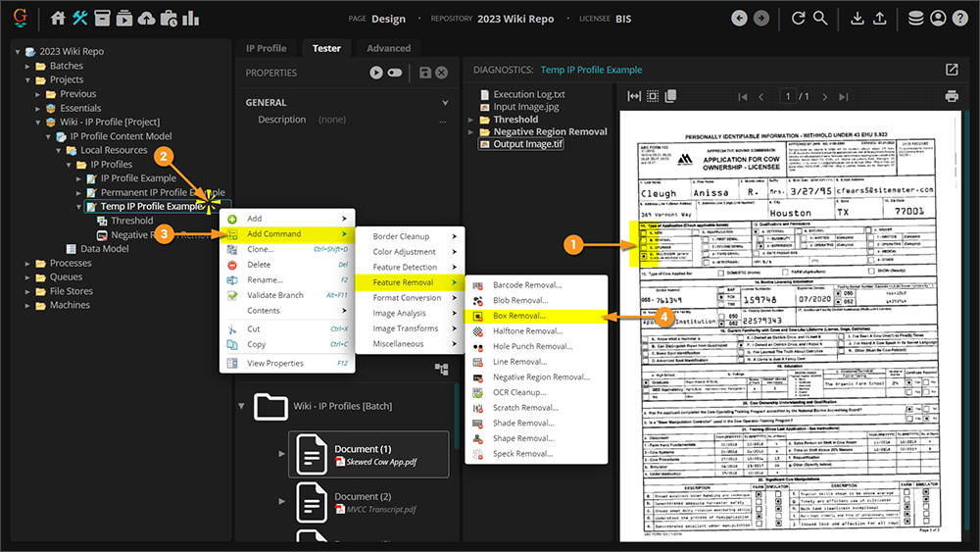Select Validate Branch in context menu
Viewport: 980px width, 552px height.
pos(287,295)
